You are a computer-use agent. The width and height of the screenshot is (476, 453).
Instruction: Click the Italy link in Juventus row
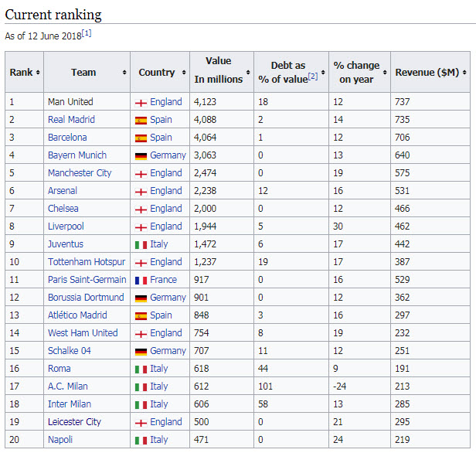(x=159, y=244)
